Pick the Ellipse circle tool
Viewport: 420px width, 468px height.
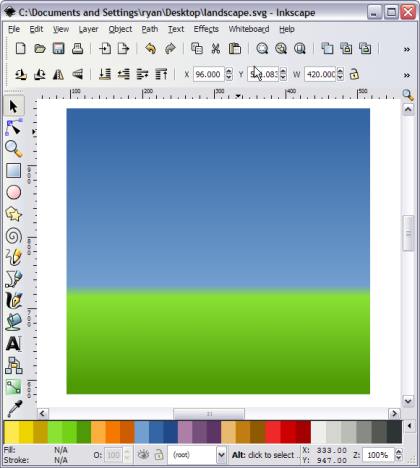tap(14, 192)
